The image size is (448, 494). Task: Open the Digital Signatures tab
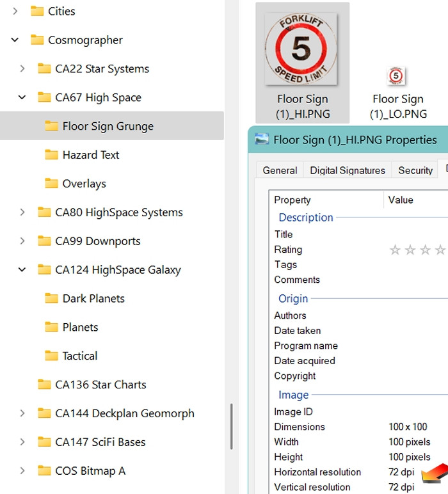[x=348, y=170]
